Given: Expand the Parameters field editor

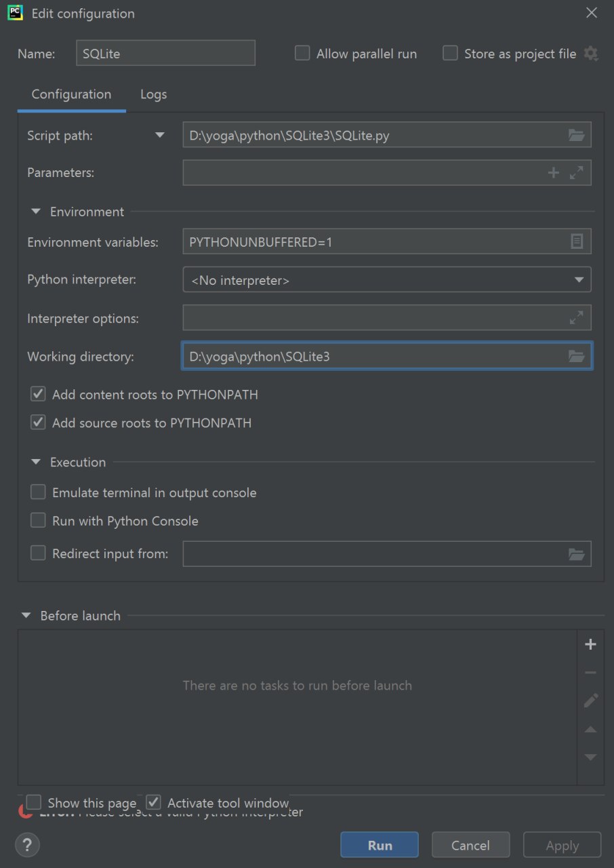Looking at the screenshot, I should point(577,173).
